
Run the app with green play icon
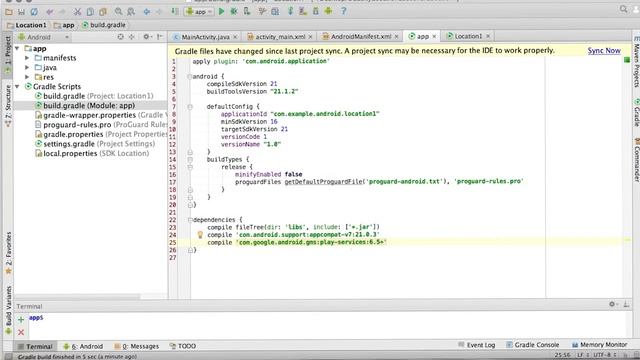tap(222, 11)
